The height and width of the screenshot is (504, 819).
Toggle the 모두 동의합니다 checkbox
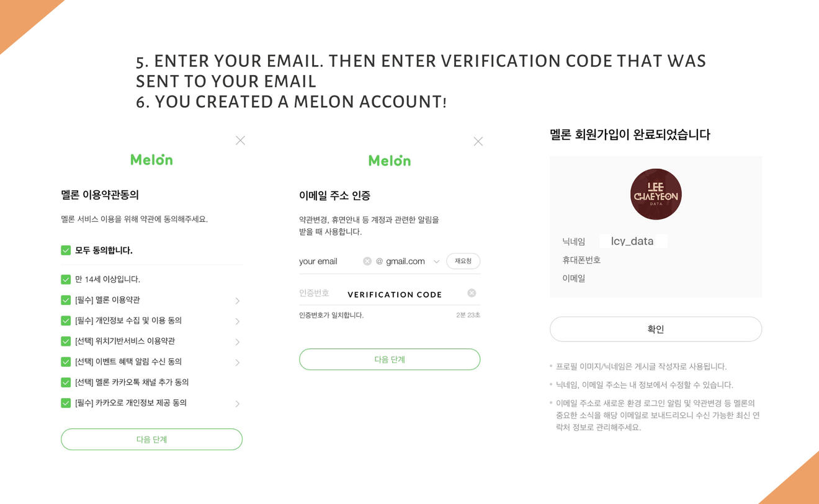point(66,250)
